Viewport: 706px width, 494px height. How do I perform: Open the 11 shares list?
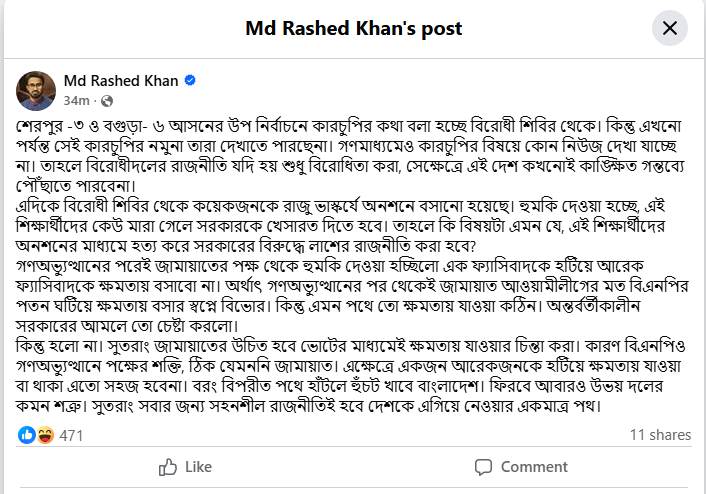(x=659, y=435)
